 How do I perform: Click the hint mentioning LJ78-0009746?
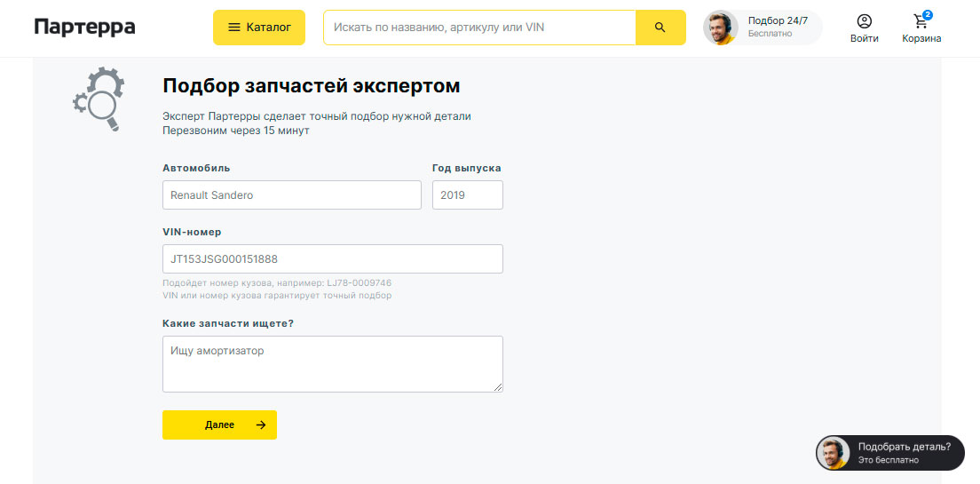(277, 282)
